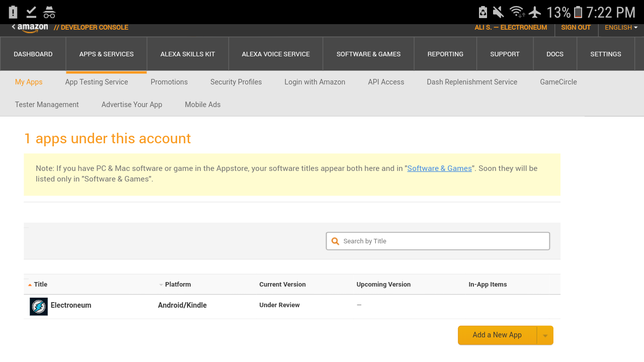644x362 pixels.
Task: Click the Electroneum app icon
Action: [x=39, y=306]
